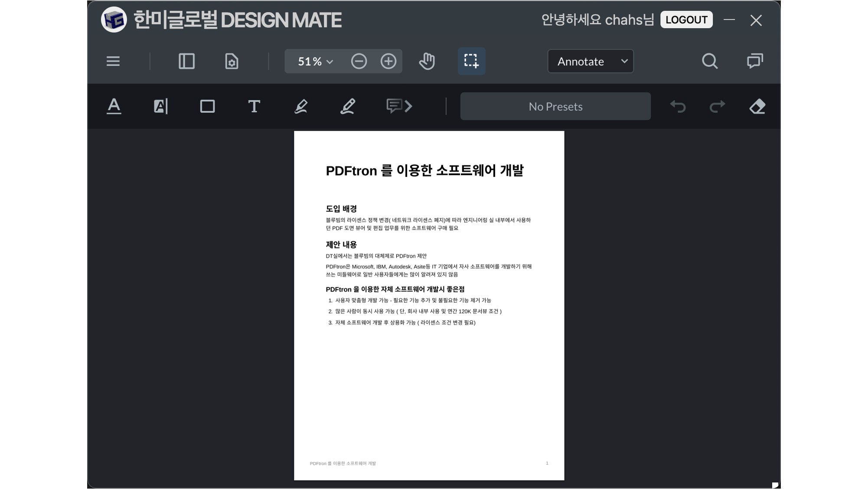The height and width of the screenshot is (489, 868).
Task: Select the Free text tool
Action: click(254, 106)
